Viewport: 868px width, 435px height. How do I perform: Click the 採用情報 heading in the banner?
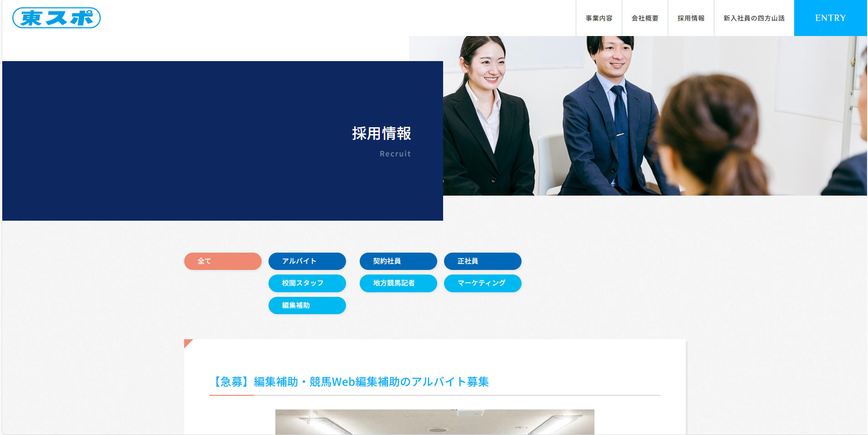(381, 134)
